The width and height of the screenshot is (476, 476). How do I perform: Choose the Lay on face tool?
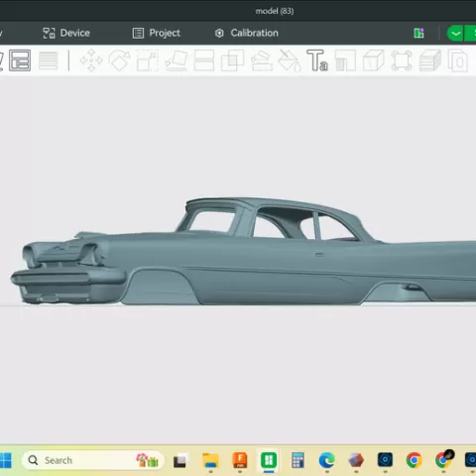tap(177, 60)
